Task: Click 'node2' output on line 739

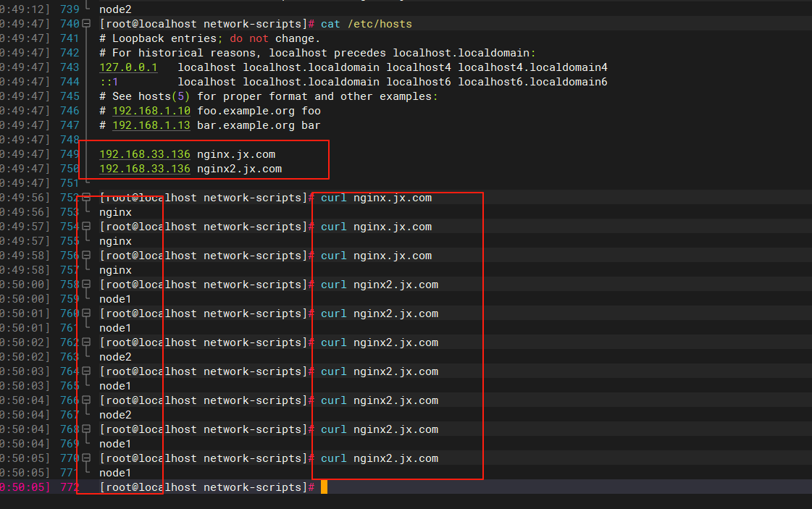Action: (x=115, y=9)
